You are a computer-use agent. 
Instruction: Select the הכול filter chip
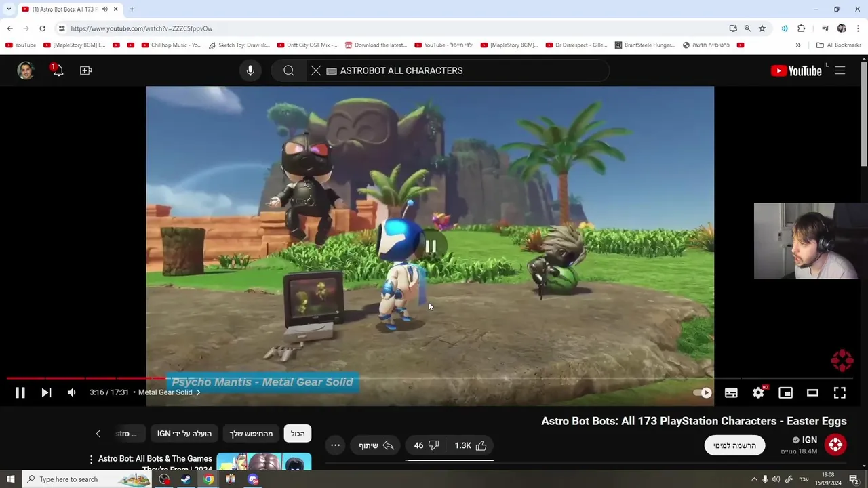(x=298, y=434)
